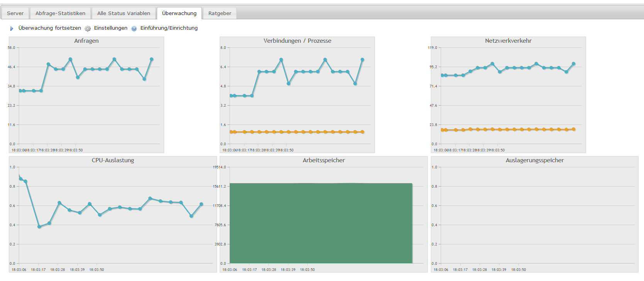The width and height of the screenshot is (644, 281).
Task: Click the 58.0 axis label in Anfragen
Action: [x=11, y=48]
